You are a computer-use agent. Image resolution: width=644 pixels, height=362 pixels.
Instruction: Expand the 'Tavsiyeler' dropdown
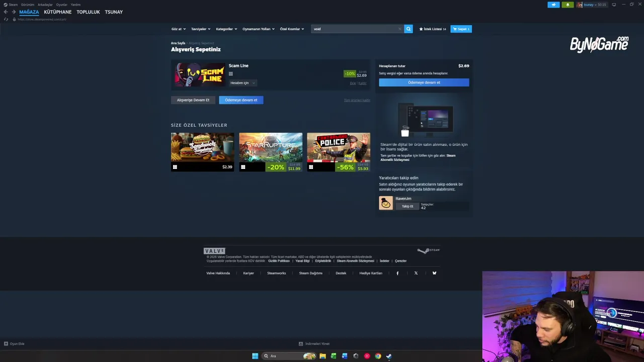pos(201,29)
